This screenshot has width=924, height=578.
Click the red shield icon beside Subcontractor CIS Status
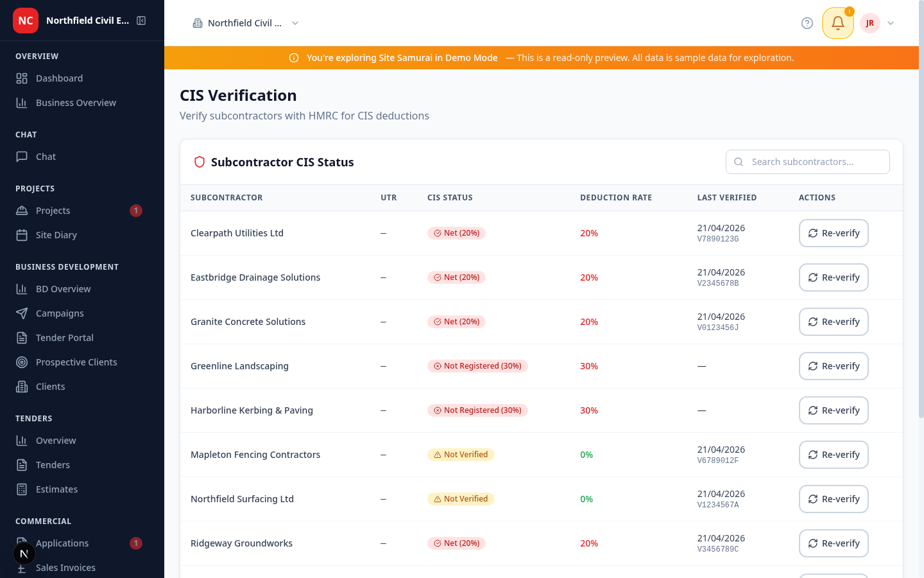point(199,162)
